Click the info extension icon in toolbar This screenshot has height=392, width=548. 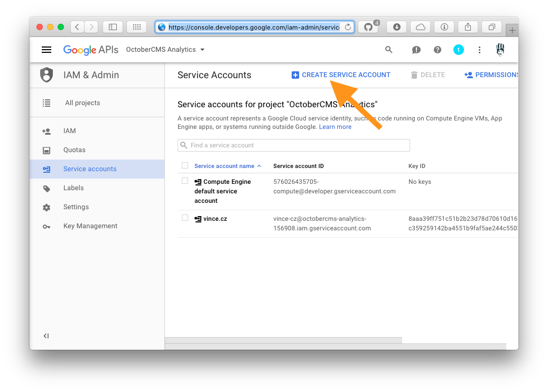click(444, 27)
